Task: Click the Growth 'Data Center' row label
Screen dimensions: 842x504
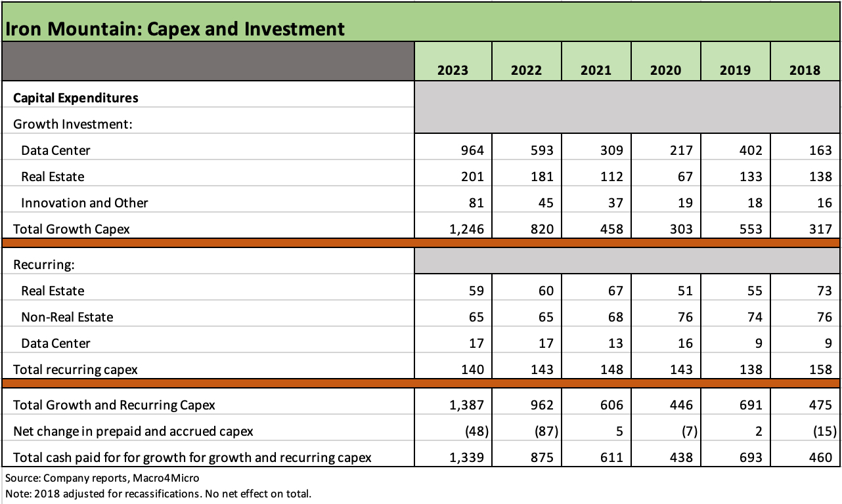Action: click(56, 150)
